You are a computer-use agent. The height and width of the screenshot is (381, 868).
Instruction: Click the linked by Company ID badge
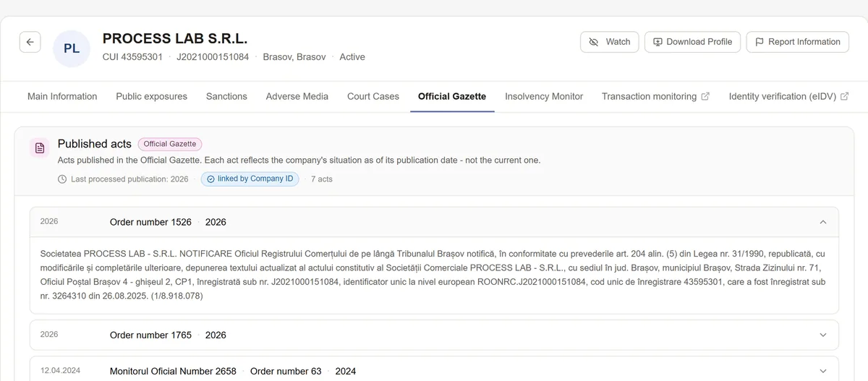(x=250, y=179)
